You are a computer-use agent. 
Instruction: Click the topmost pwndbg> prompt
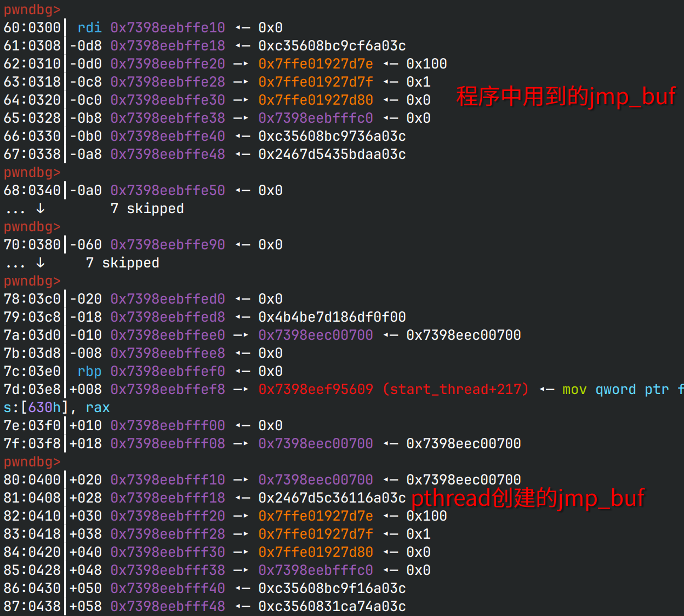[x=32, y=9]
